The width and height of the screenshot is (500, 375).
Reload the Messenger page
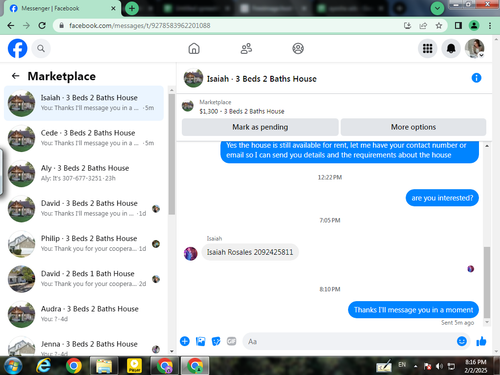coord(42,26)
